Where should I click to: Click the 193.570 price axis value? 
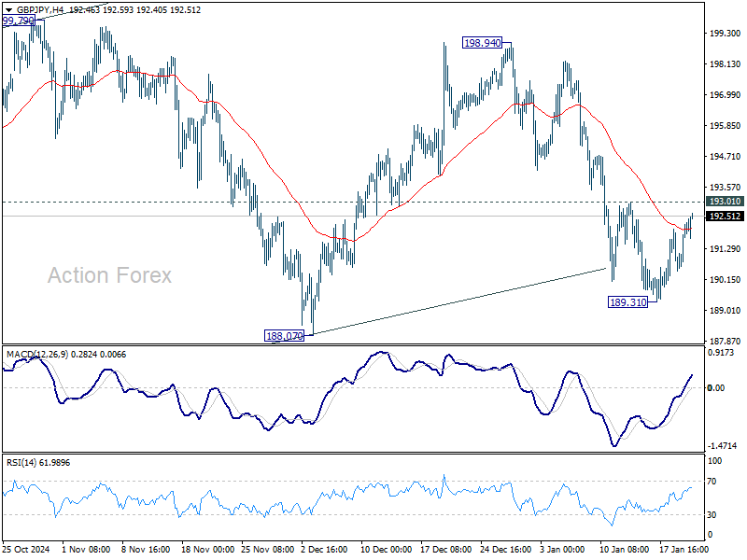(x=725, y=188)
